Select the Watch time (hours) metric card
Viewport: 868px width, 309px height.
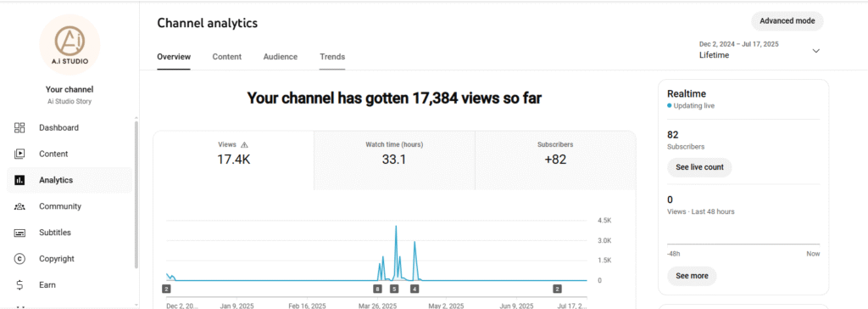[394, 160]
